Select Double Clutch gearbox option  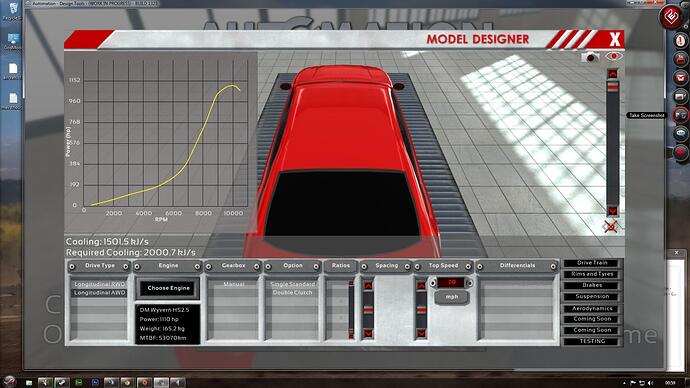tap(292, 293)
